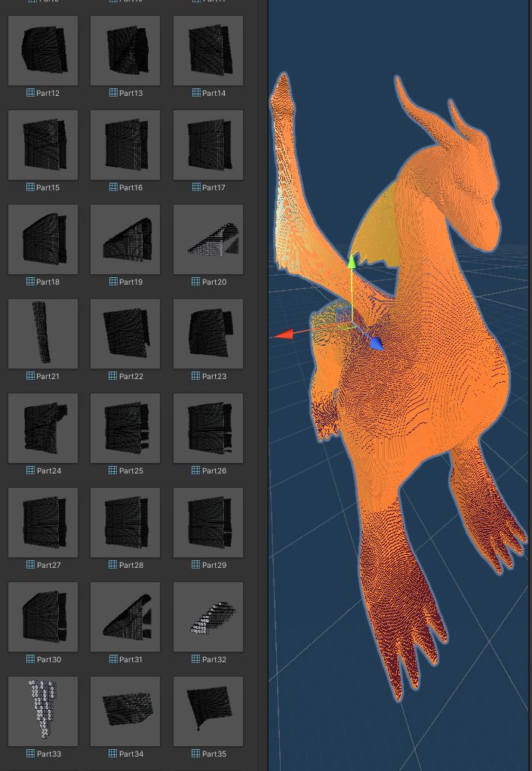The width and height of the screenshot is (532, 771).
Task: Select the Part27 mesh thumbnail
Action: tap(43, 523)
